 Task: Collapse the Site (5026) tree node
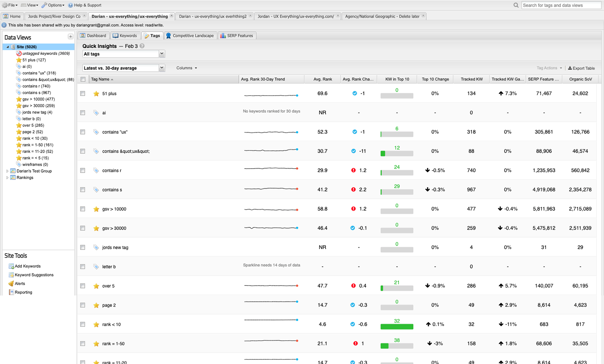(x=8, y=47)
